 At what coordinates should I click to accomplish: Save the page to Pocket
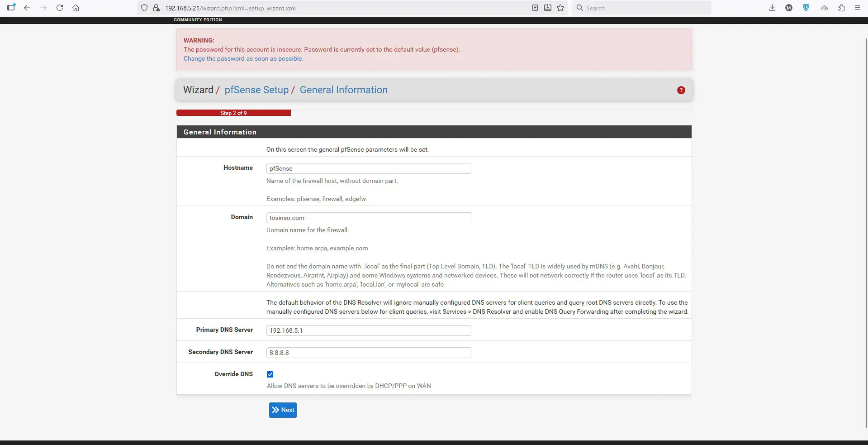(x=548, y=8)
